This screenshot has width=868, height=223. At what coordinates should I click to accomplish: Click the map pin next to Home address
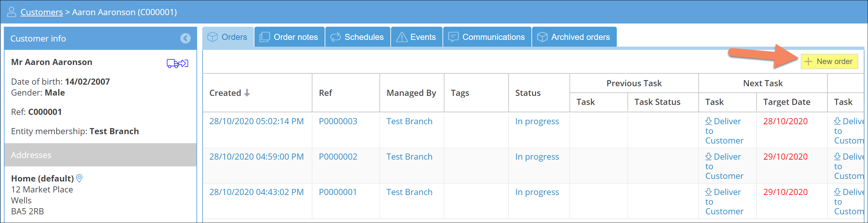[80, 178]
